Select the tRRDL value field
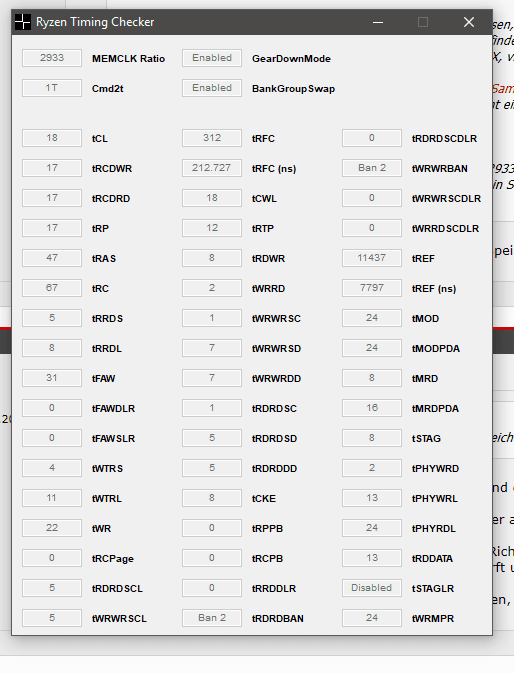Image resolution: width=514 pixels, height=673 pixels. click(x=52, y=348)
